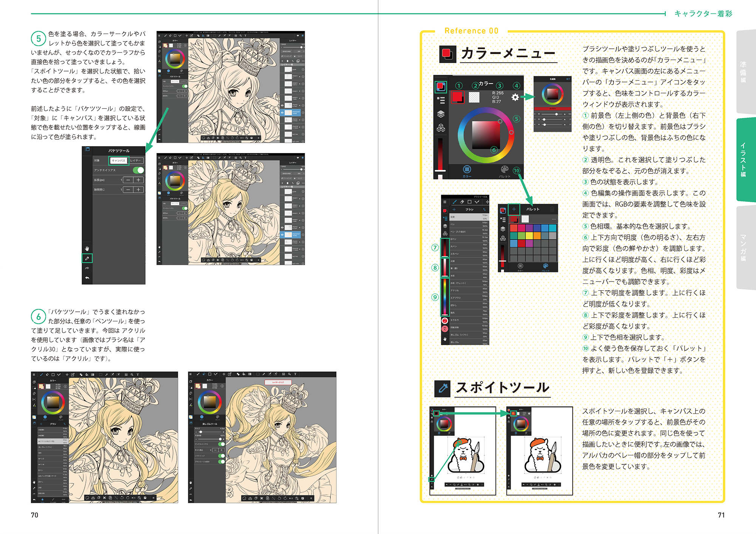The height and width of the screenshot is (534, 756).
Task: Click layers stack icon in color menu sidebar
Action: (441, 114)
